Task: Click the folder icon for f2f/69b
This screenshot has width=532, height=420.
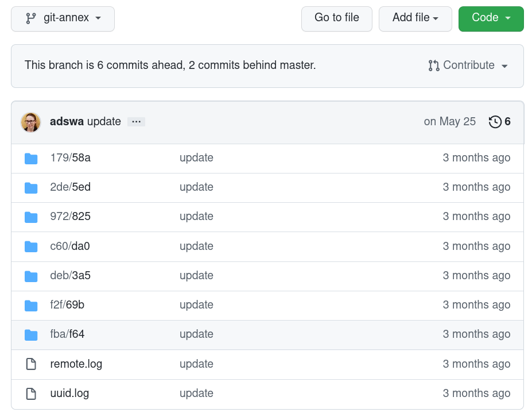Action: (x=31, y=306)
